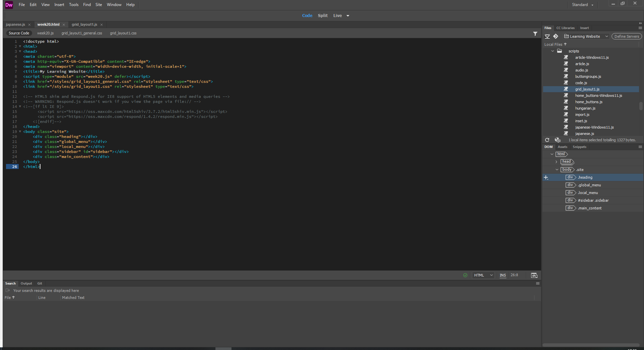Switch to Split view
Viewport: 644px width, 350px height.
pyautogui.click(x=323, y=16)
